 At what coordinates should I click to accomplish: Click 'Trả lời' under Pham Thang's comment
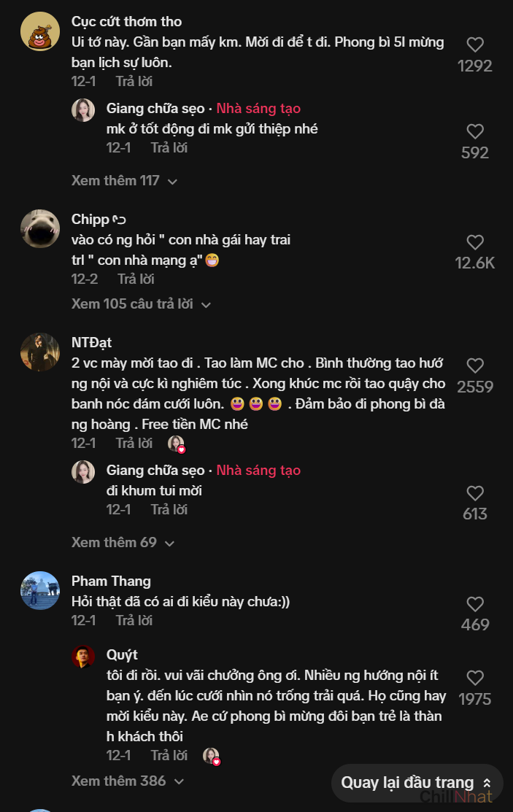point(134,620)
